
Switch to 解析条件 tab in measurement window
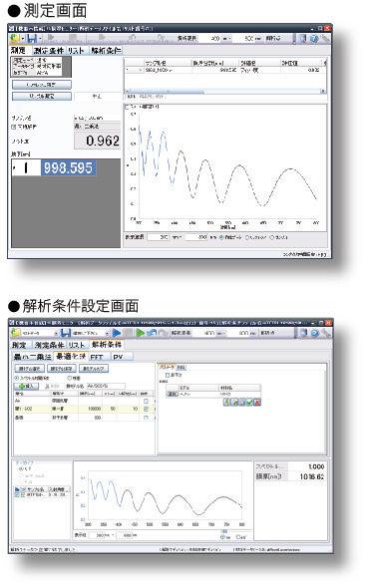coord(106,50)
